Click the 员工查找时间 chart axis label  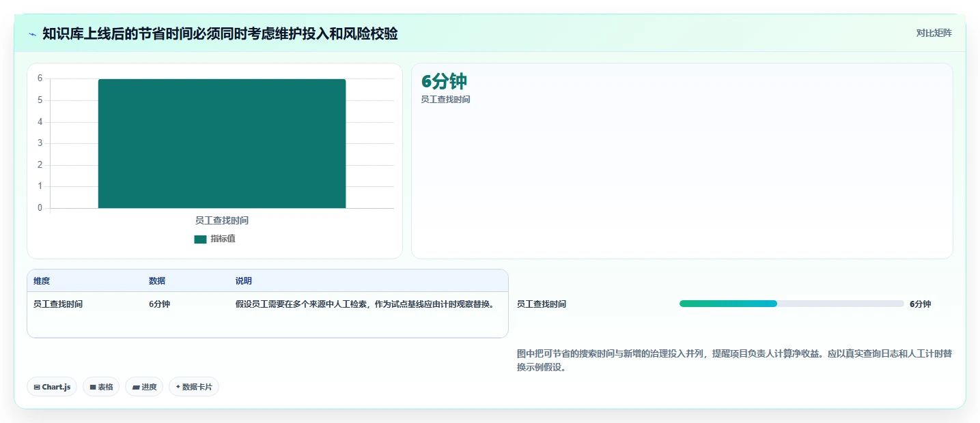(222, 220)
